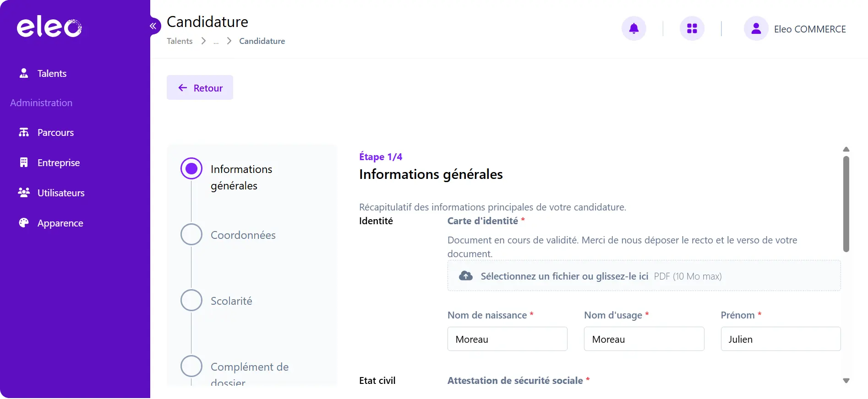
Task: Go back with the Retour button
Action: pos(200,87)
